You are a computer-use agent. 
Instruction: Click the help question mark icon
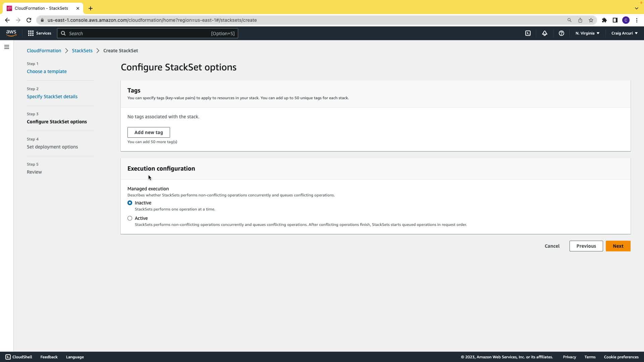(561, 33)
